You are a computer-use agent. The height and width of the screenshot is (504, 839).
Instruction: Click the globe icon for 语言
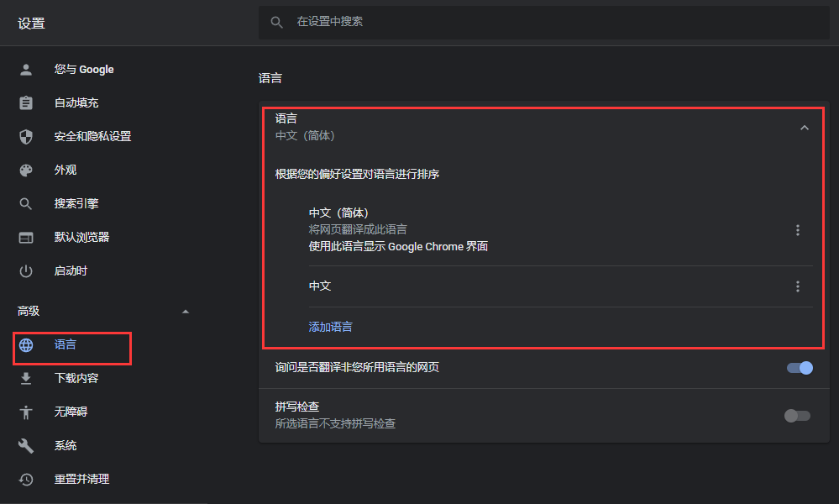(x=26, y=345)
